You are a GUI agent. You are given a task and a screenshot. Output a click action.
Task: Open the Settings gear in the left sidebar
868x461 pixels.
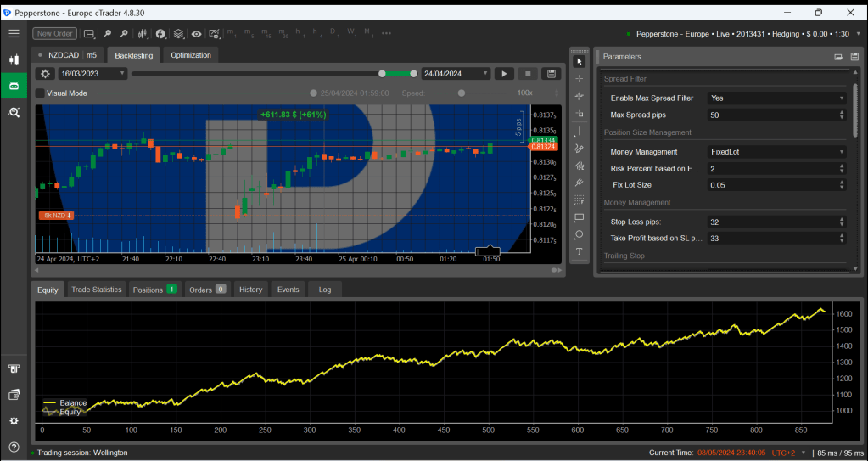pyautogui.click(x=14, y=421)
